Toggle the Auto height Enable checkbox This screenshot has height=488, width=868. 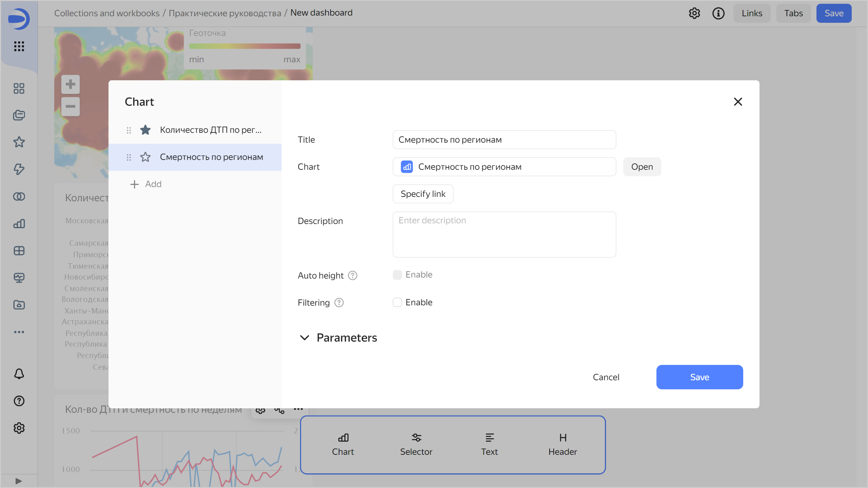pyautogui.click(x=397, y=274)
